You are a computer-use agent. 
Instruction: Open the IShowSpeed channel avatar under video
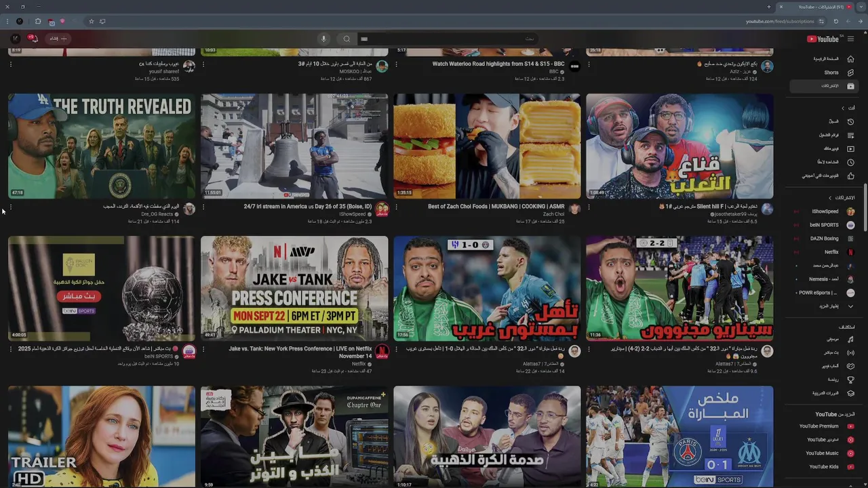point(382,209)
